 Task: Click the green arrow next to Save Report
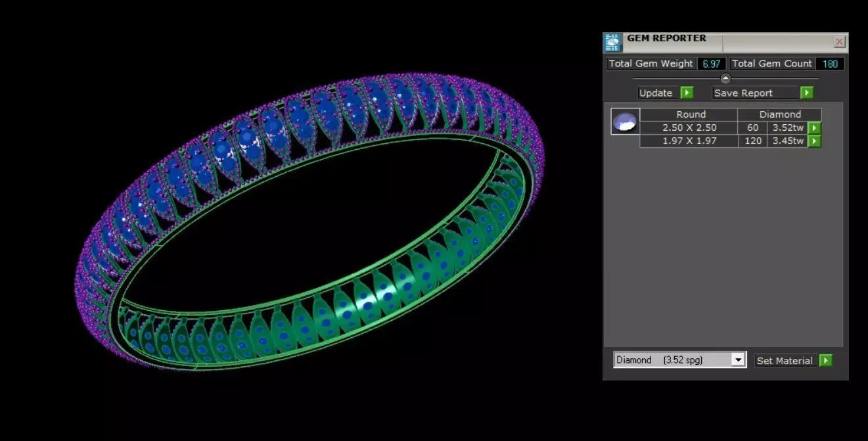click(807, 93)
